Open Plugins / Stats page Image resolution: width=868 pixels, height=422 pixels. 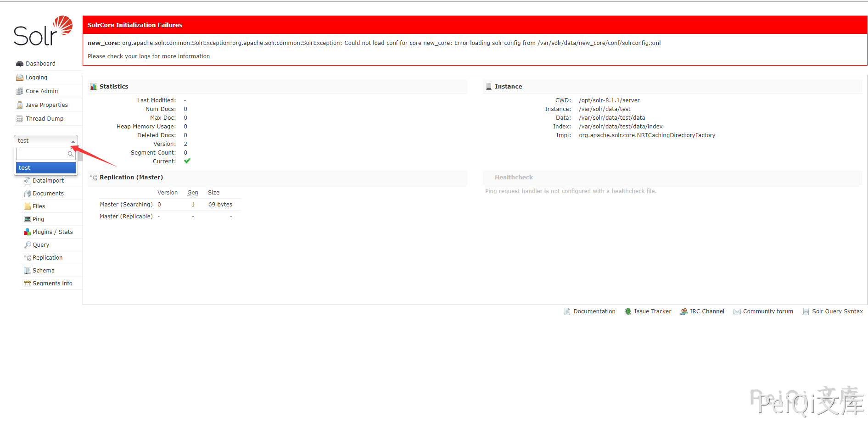[x=53, y=232]
